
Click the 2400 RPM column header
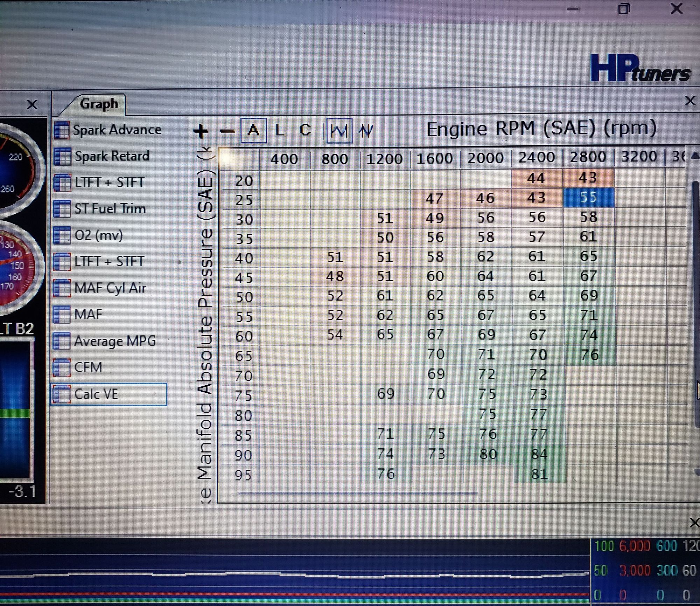pos(537,157)
